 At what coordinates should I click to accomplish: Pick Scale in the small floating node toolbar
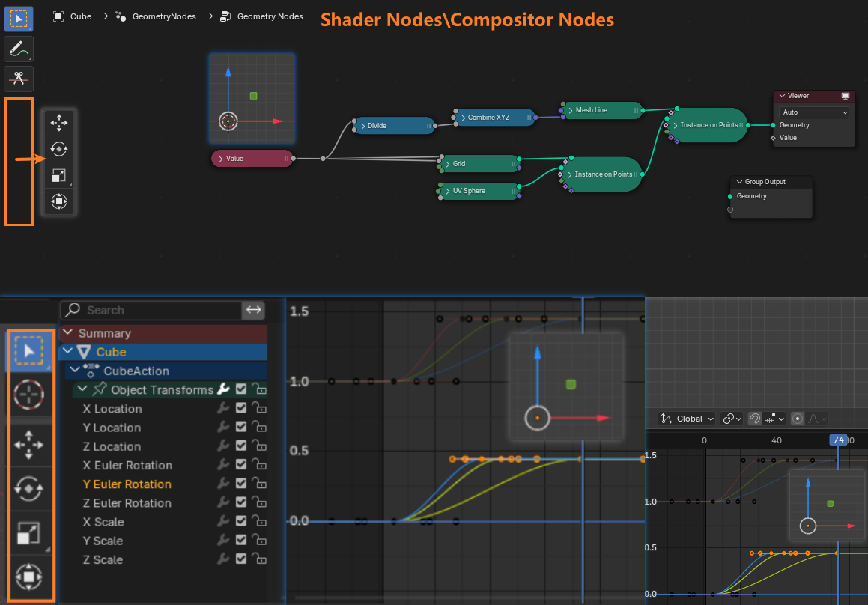[x=59, y=175]
